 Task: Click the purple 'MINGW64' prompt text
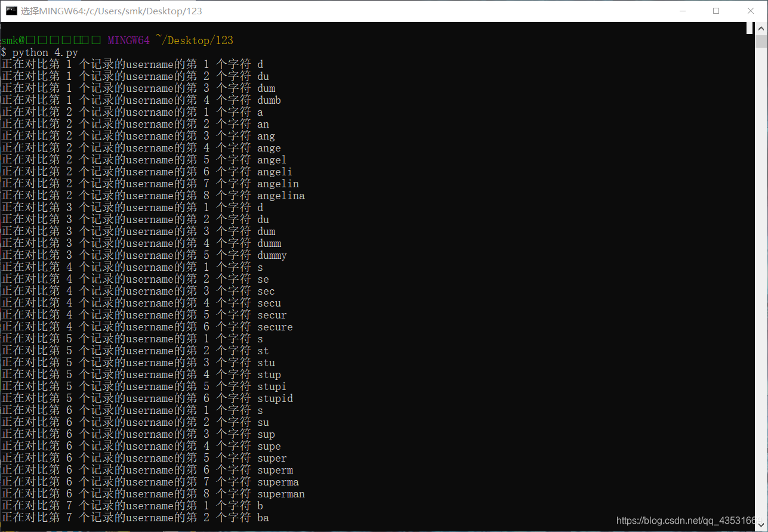tap(129, 41)
